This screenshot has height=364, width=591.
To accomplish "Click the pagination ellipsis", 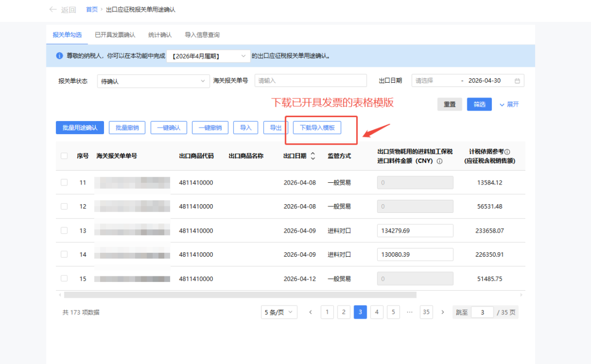I will coord(410,313).
